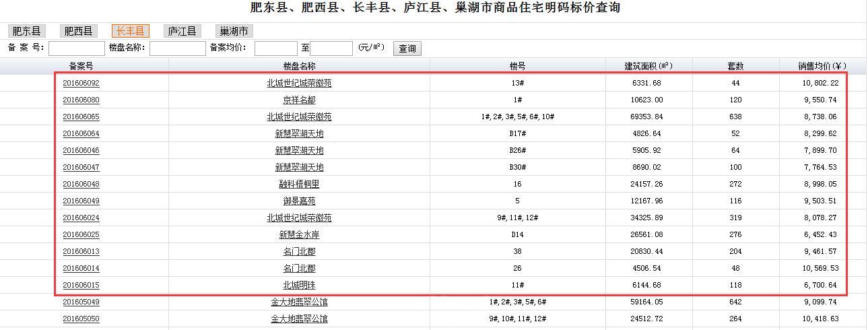This screenshot has height=330, width=868.
Task: Click record link 201606065
Action: point(81,117)
